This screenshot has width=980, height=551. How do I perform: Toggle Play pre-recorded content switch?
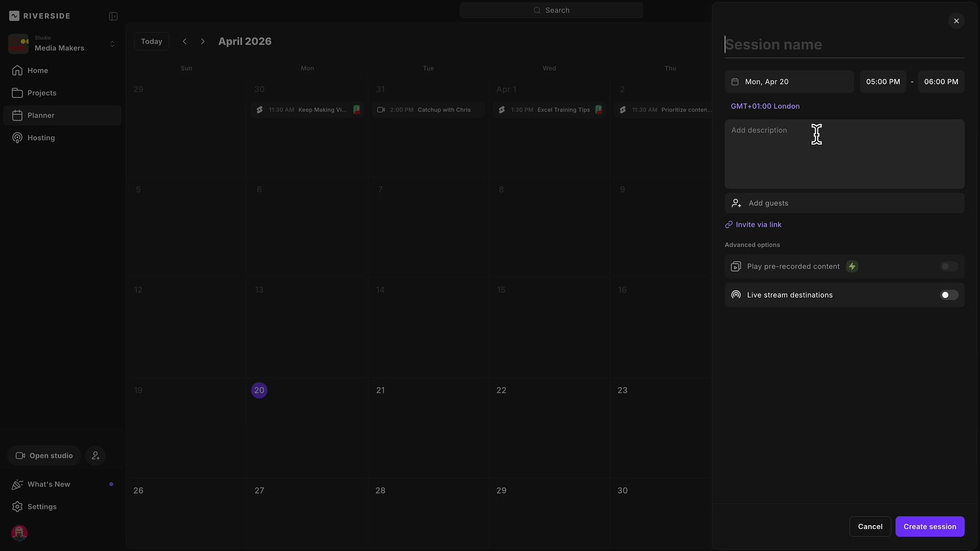pyautogui.click(x=949, y=266)
